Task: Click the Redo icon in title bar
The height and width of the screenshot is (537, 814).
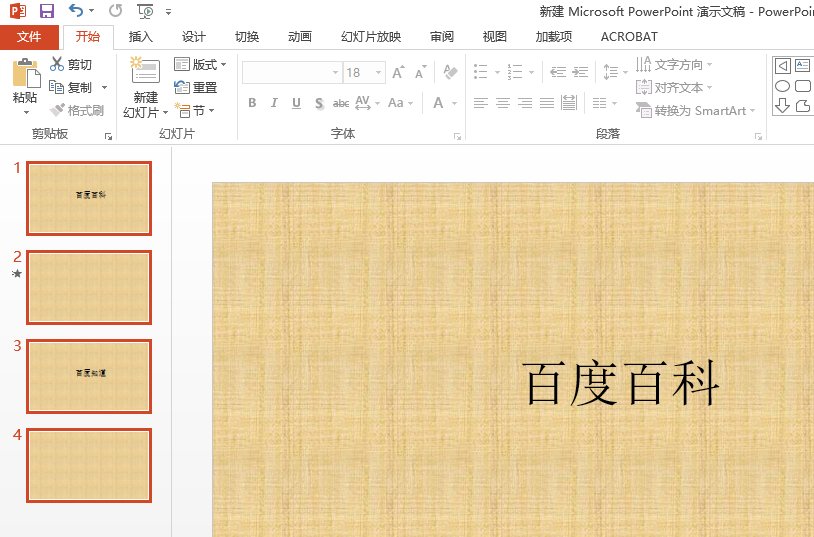Action: [x=116, y=10]
